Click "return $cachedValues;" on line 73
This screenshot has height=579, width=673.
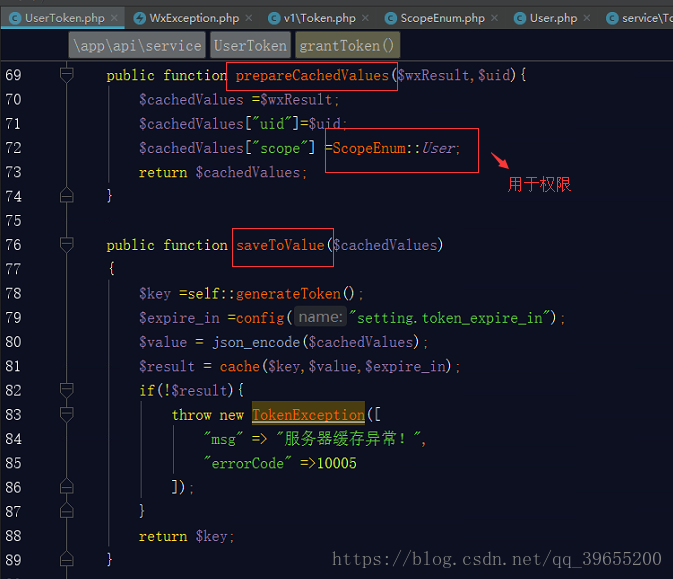[x=223, y=173]
